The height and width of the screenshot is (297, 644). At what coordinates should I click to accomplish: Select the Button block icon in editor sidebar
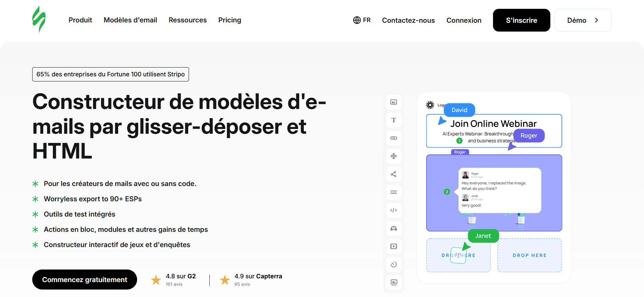point(394,138)
